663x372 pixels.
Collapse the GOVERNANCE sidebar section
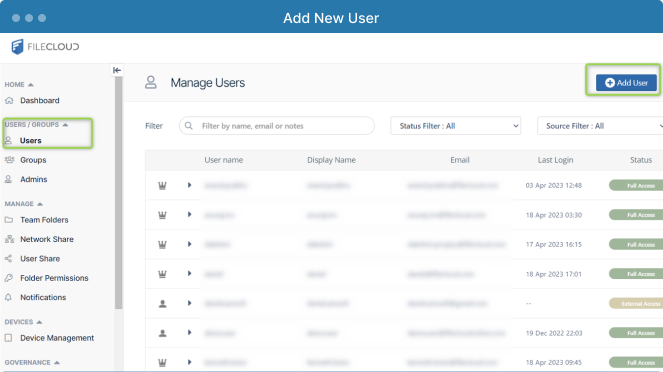coord(57,362)
